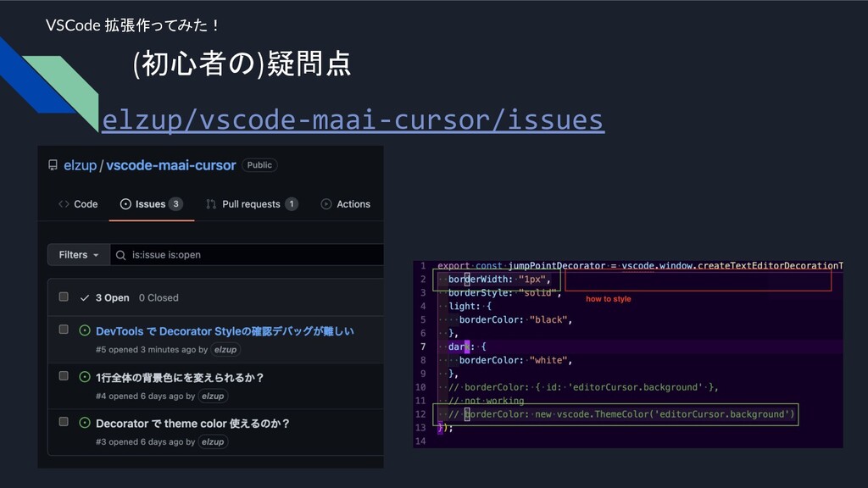
Task: Open the Filters dropdown
Action: [x=79, y=254]
